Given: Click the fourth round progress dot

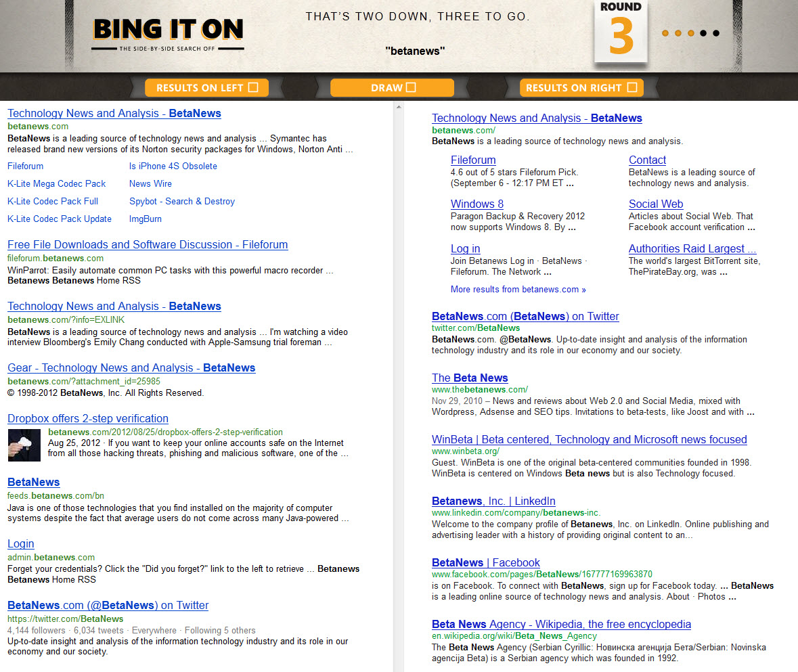Looking at the screenshot, I should click(703, 32).
